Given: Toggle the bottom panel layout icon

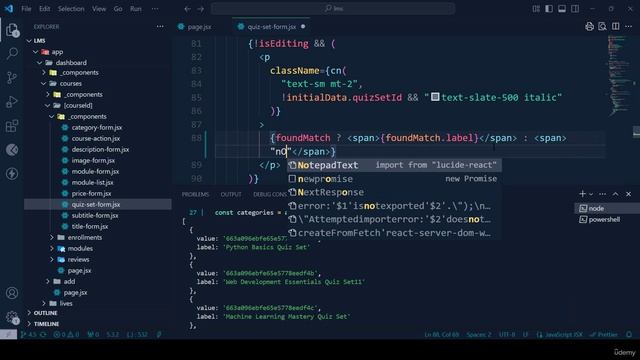Looking at the screenshot, I should pos(562,9).
